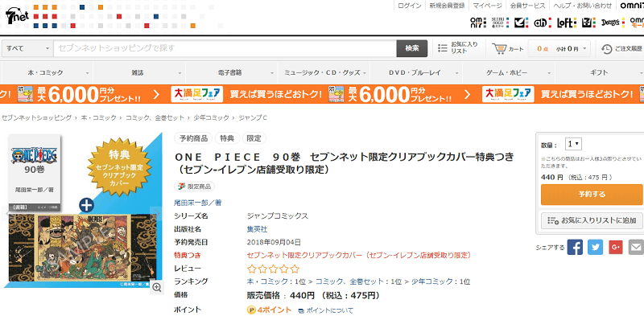This screenshot has height=316, width=644.
Task: Expand the 本・コミック menu
Action: click(47, 72)
